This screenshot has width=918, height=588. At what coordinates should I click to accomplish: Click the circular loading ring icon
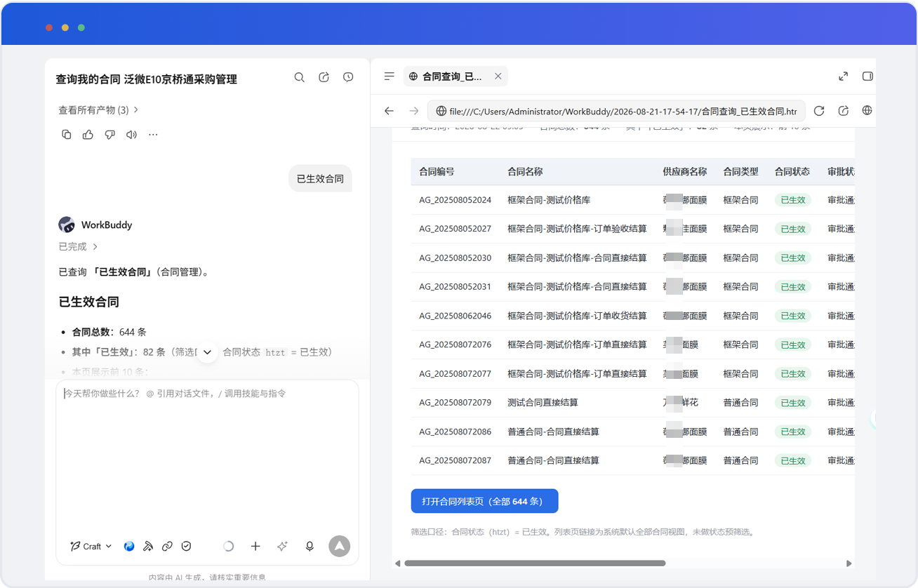pyautogui.click(x=228, y=546)
